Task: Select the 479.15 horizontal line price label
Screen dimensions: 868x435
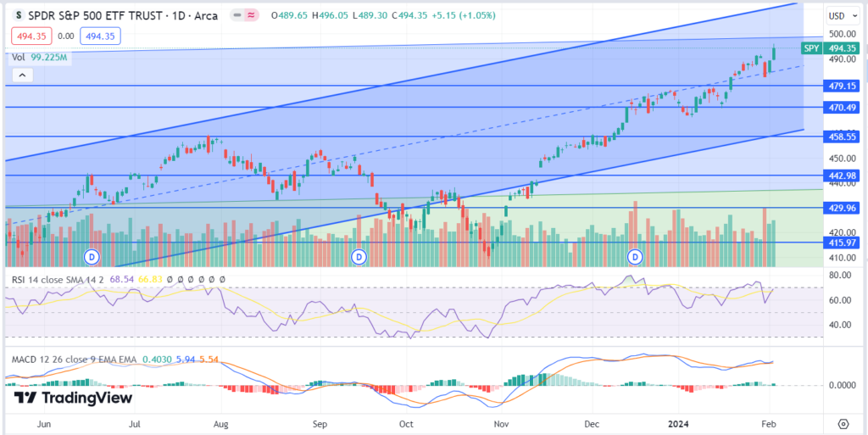Action: click(x=842, y=86)
